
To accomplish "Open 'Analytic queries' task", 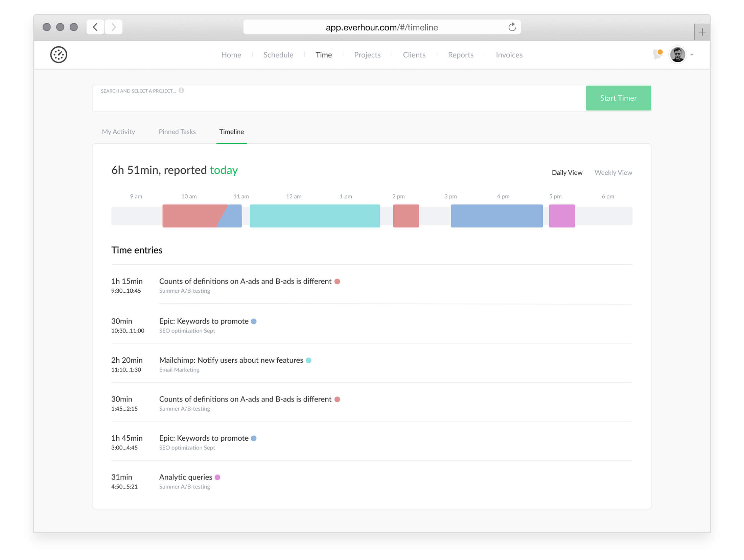I will (186, 477).
